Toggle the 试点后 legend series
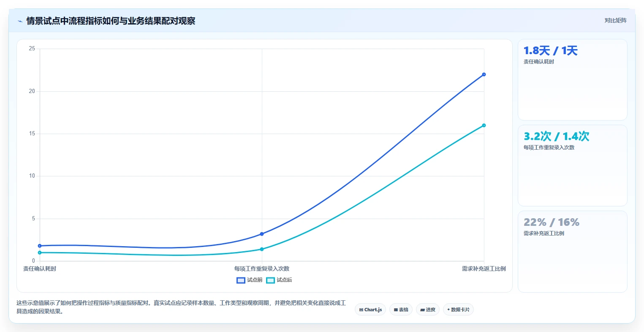This screenshot has height=332, width=644. point(279,280)
